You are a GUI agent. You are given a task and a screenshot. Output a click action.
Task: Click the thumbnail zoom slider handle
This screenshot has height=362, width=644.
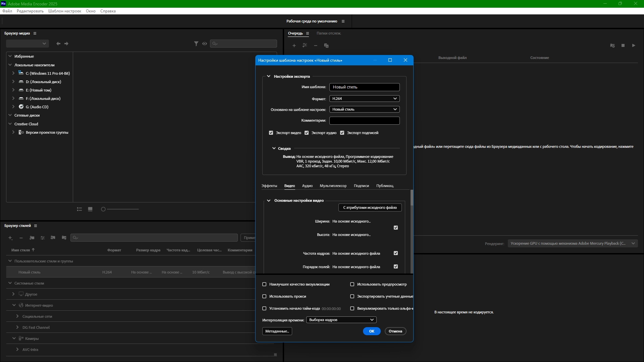pyautogui.click(x=103, y=209)
